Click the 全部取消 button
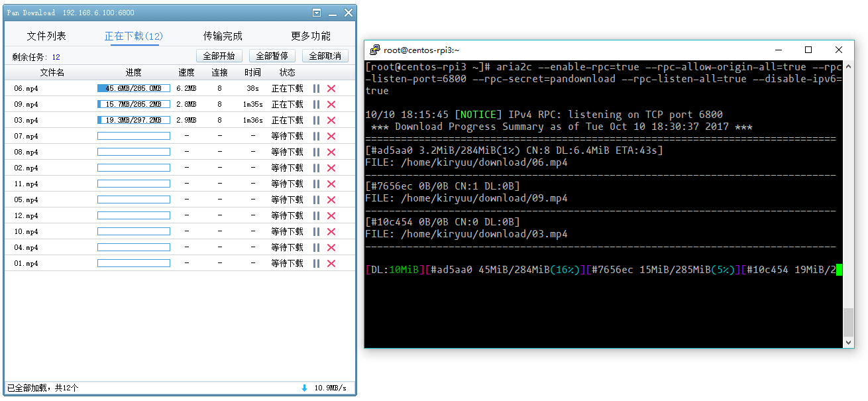Viewport: 868px width, 401px height. (325, 56)
